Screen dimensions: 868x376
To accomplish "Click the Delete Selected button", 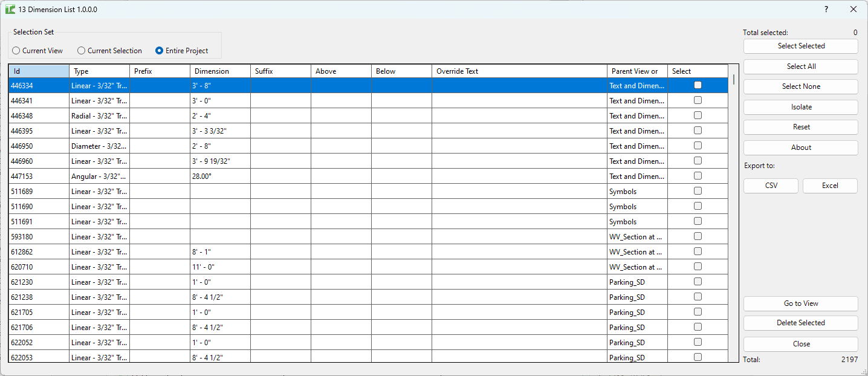I will tap(801, 323).
